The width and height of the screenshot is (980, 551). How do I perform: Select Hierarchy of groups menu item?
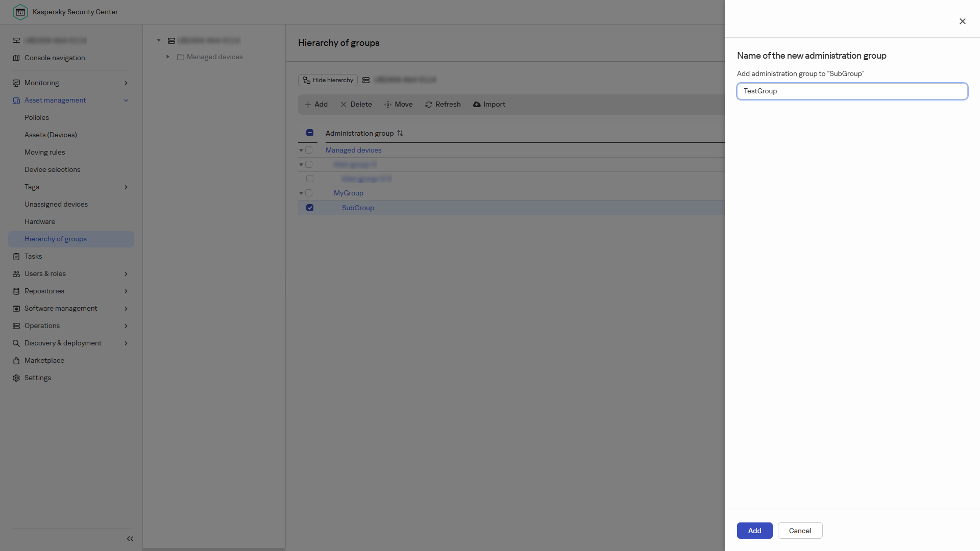tap(71, 239)
